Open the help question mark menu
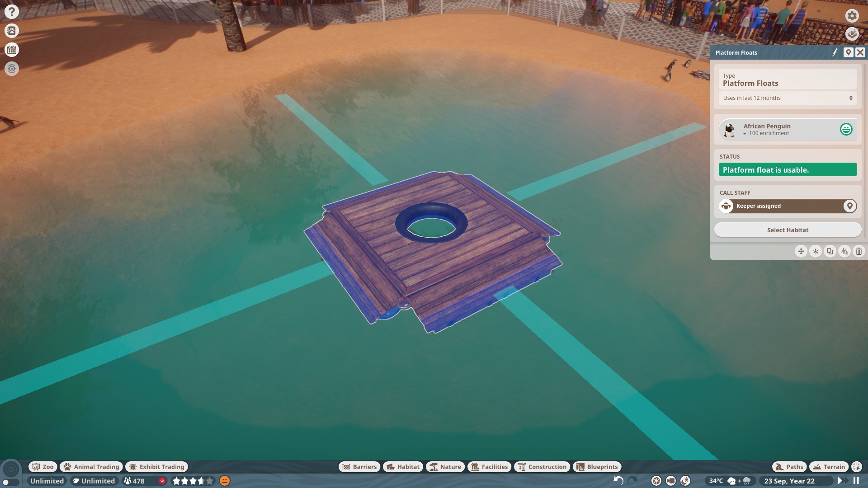Viewport: 868px width, 488px height. pos(12,12)
